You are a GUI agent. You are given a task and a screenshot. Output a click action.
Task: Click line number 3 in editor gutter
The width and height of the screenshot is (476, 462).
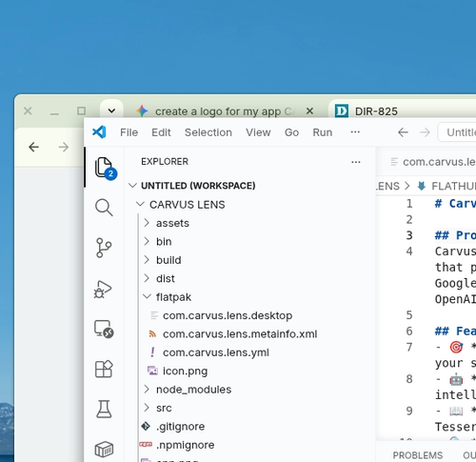point(409,235)
